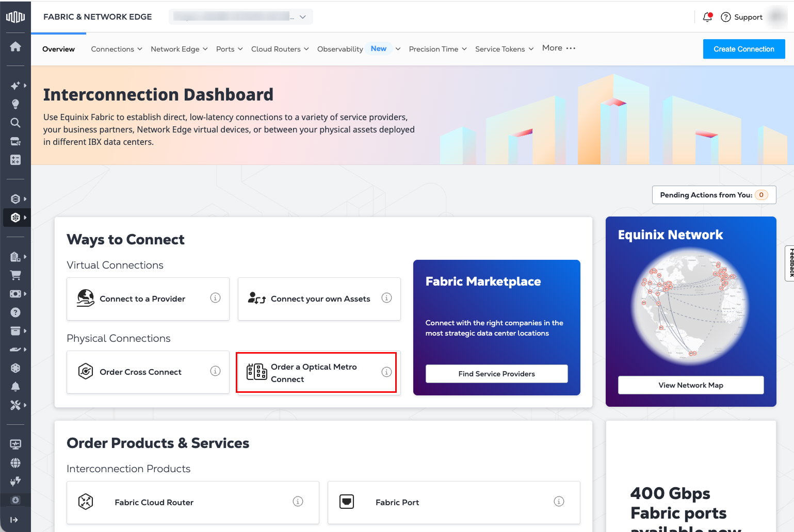794x532 pixels.
Task: Select the Order Cross Connect card
Action: pos(148,372)
